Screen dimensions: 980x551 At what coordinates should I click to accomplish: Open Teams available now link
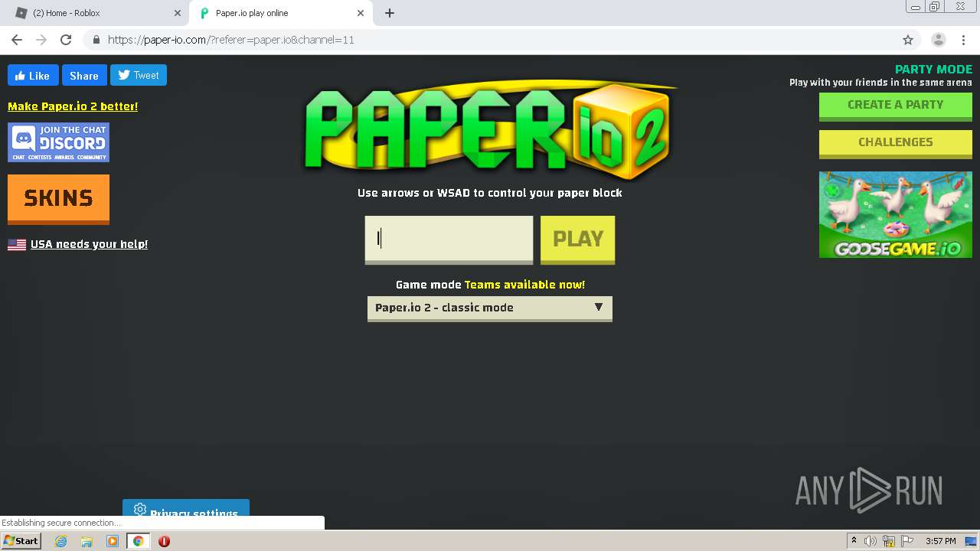(524, 285)
